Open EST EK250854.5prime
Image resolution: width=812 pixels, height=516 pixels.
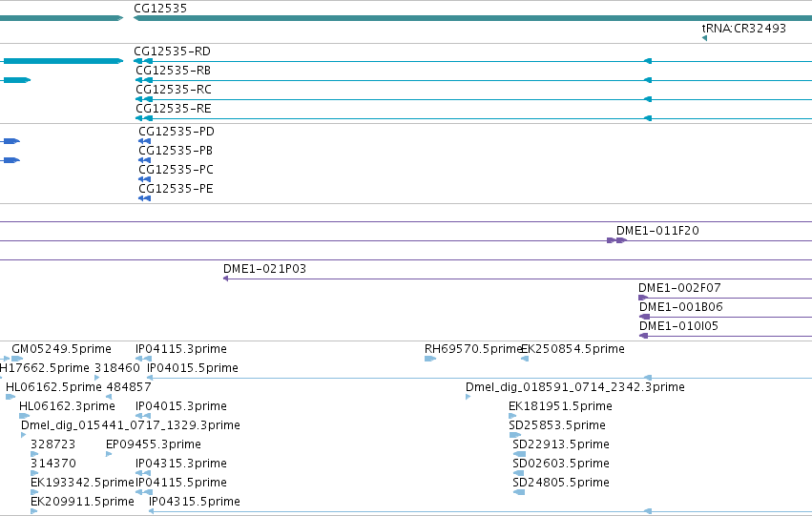click(x=573, y=349)
